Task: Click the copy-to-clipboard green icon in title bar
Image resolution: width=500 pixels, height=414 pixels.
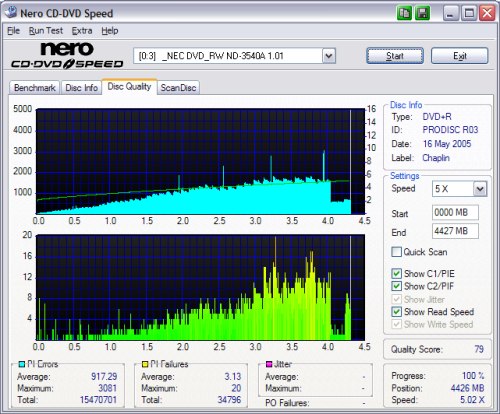Action: [x=404, y=13]
